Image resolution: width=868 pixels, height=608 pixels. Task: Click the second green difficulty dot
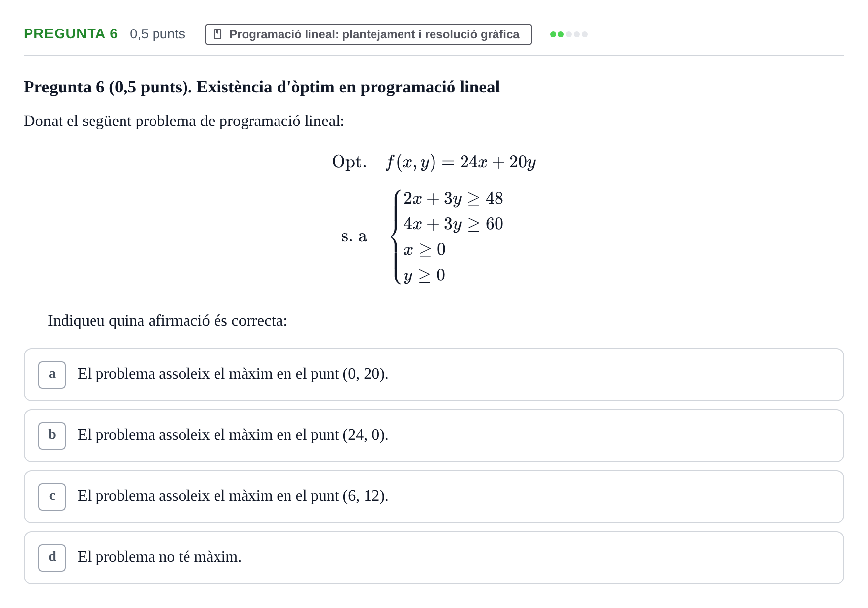[x=561, y=34]
